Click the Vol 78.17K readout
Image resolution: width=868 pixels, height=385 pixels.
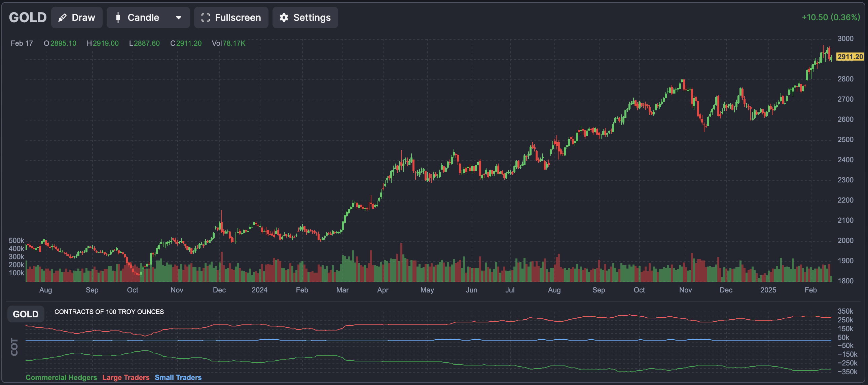228,43
